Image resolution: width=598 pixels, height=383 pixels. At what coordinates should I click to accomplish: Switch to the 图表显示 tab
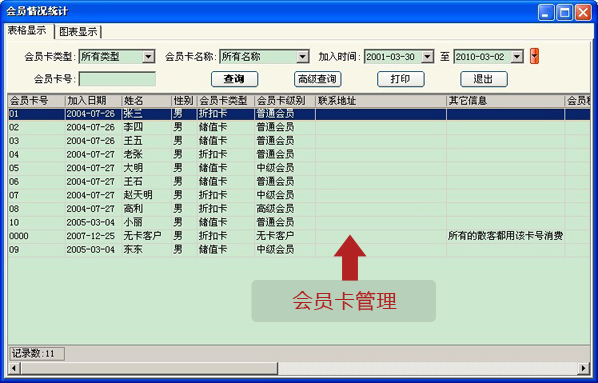78,32
